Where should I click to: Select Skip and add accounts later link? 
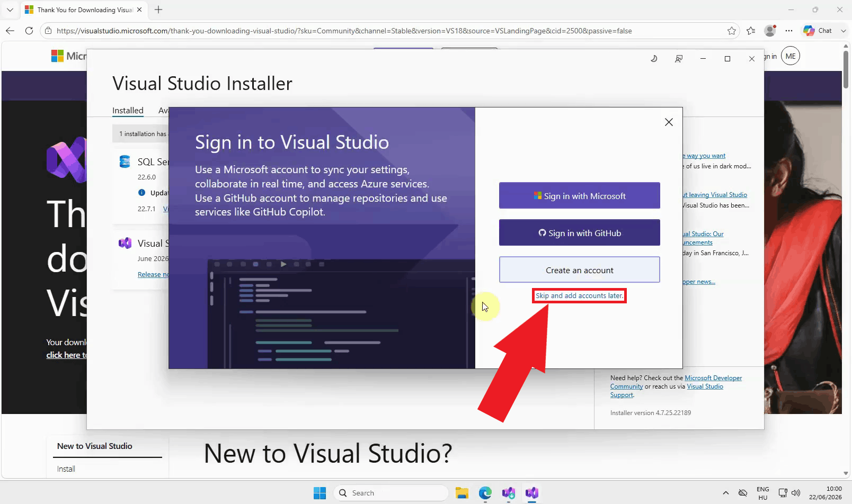[579, 295]
